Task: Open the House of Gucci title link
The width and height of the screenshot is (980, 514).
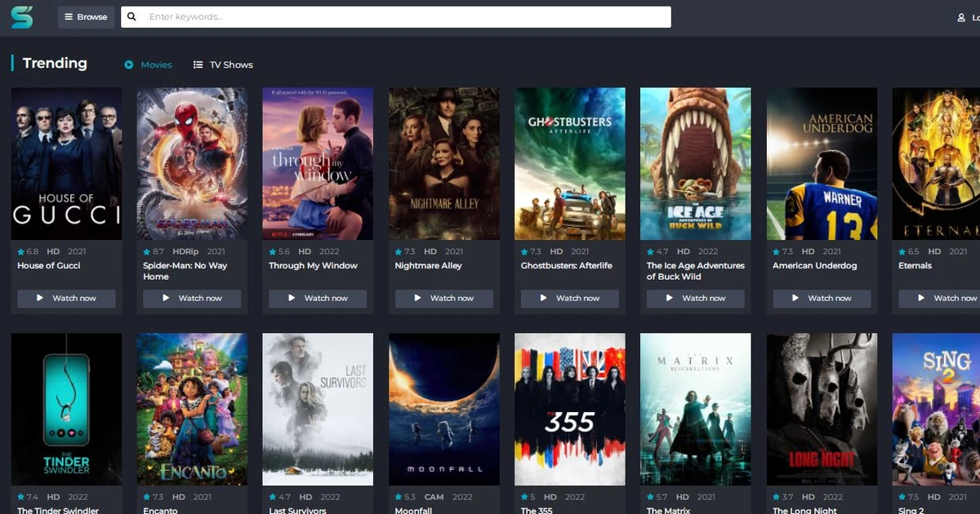Action: tap(49, 265)
